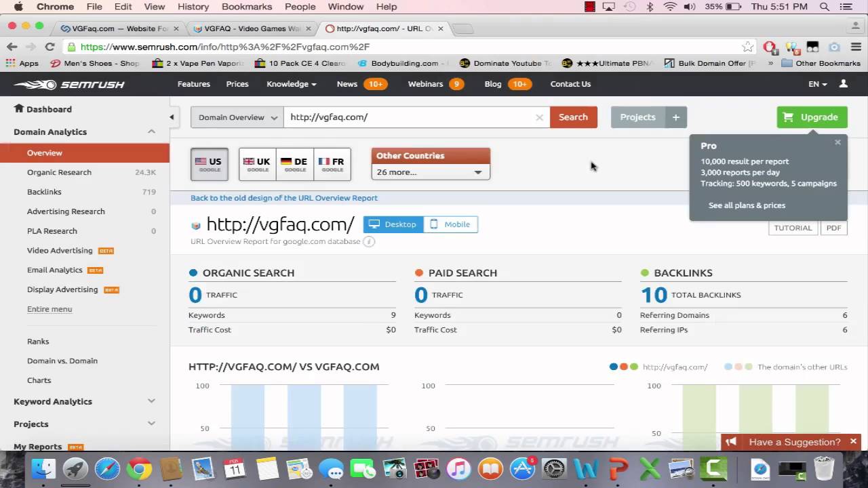Click the TUTORIAL button
Image resolution: width=868 pixels, height=488 pixels.
793,228
